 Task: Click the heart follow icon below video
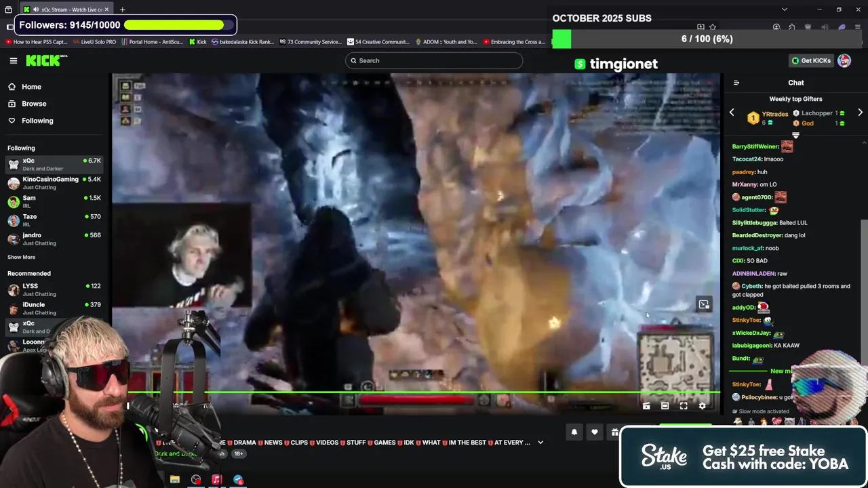point(595,432)
